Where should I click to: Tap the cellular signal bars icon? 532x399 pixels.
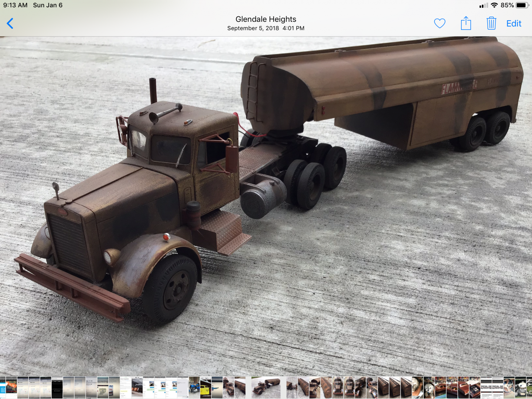click(x=483, y=6)
